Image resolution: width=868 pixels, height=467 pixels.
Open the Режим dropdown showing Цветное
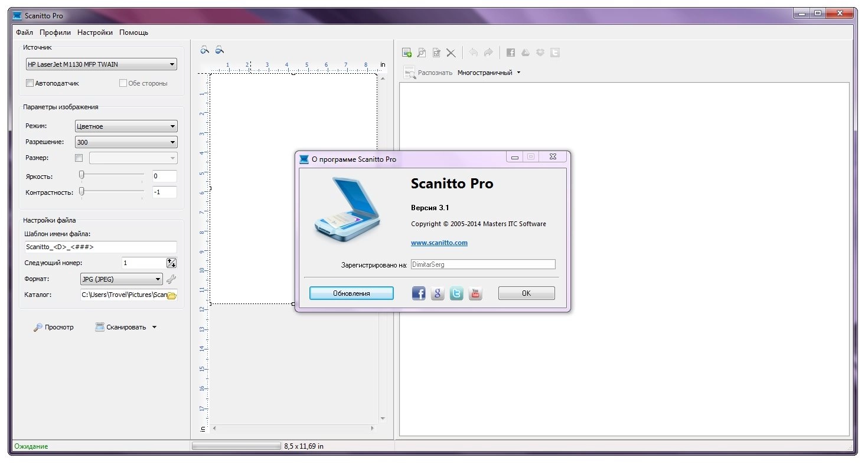[x=126, y=126]
